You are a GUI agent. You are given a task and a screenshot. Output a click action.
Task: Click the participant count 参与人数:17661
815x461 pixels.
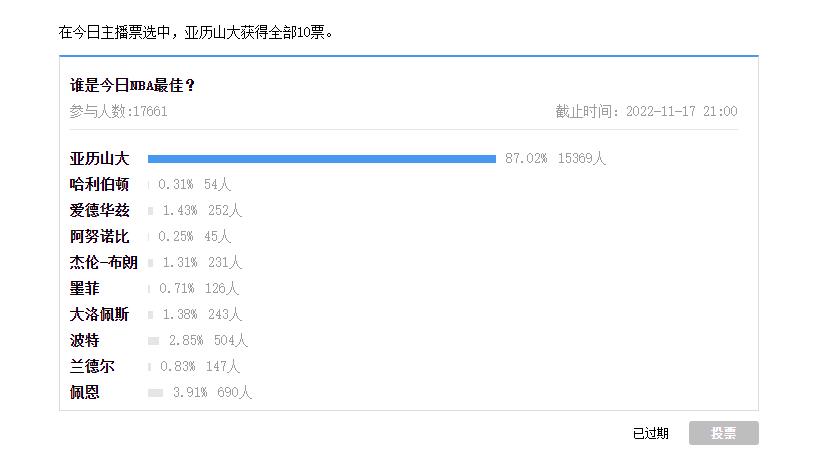tap(119, 111)
